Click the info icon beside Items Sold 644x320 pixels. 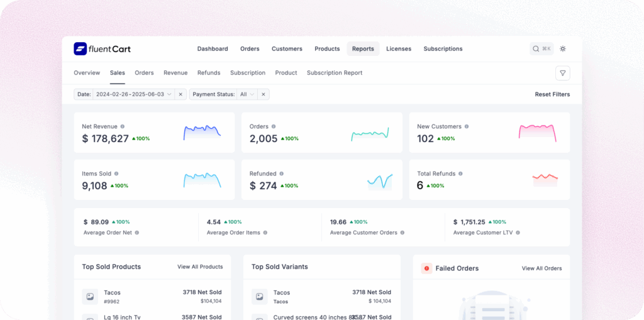[x=116, y=174]
